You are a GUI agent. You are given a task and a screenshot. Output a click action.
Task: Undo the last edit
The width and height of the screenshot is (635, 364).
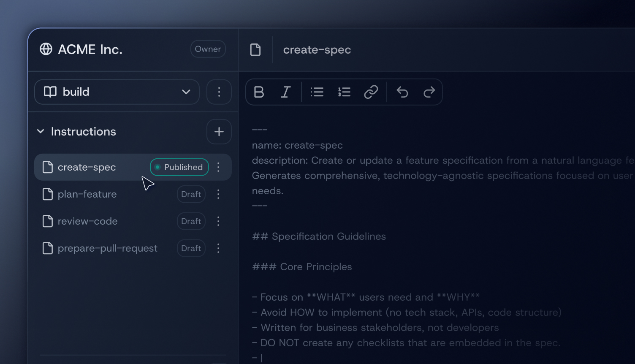[x=402, y=92]
